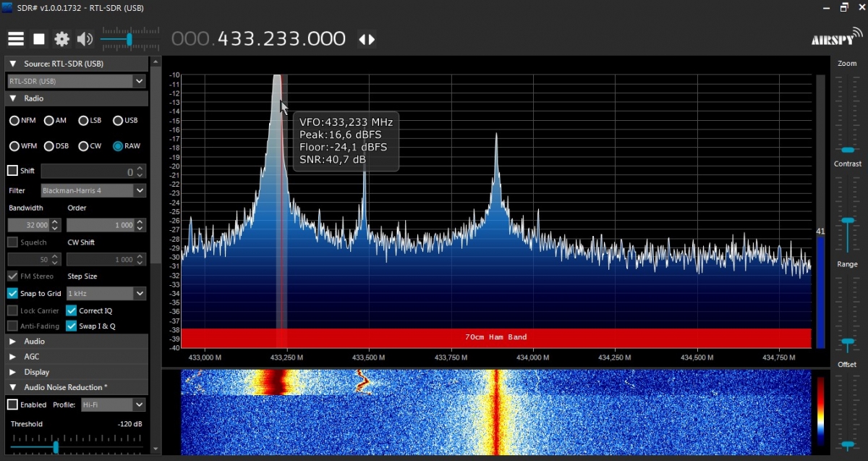Collapse the Source: RTL-SDR (USB) panel
The width and height of the screenshot is (868, 461).
click(13, 64)
